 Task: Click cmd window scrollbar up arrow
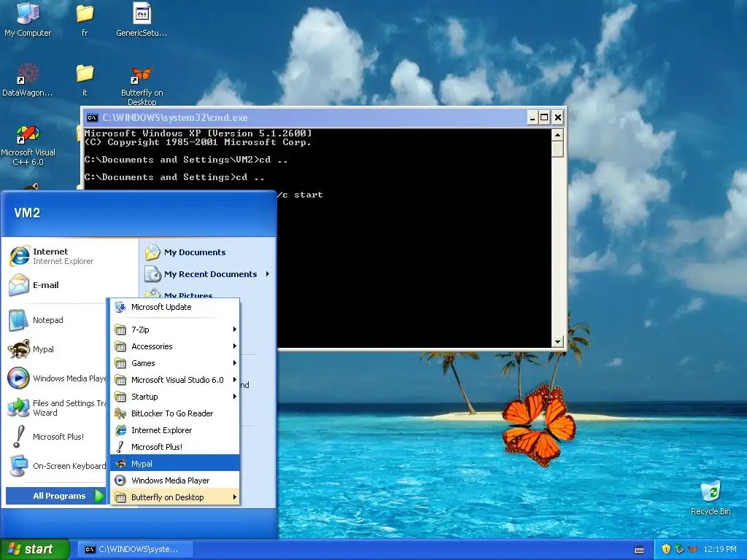[557, 135]
